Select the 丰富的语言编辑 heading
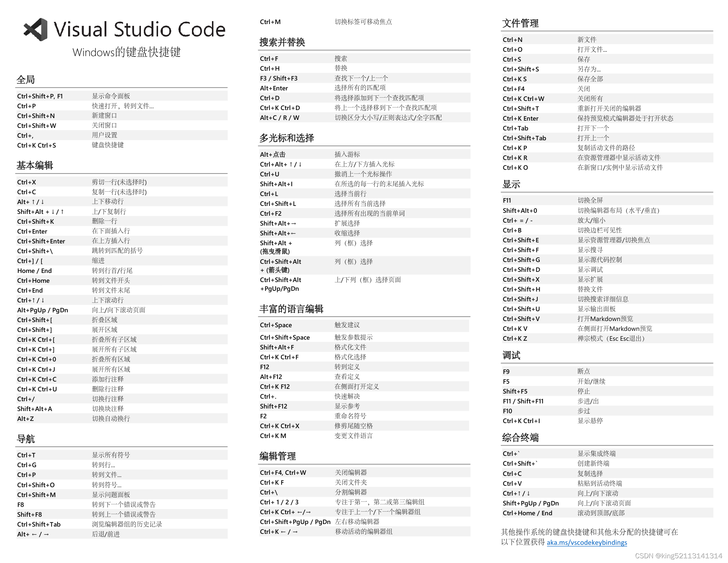The width and height of the screenshot is (728, 563). 291,309
